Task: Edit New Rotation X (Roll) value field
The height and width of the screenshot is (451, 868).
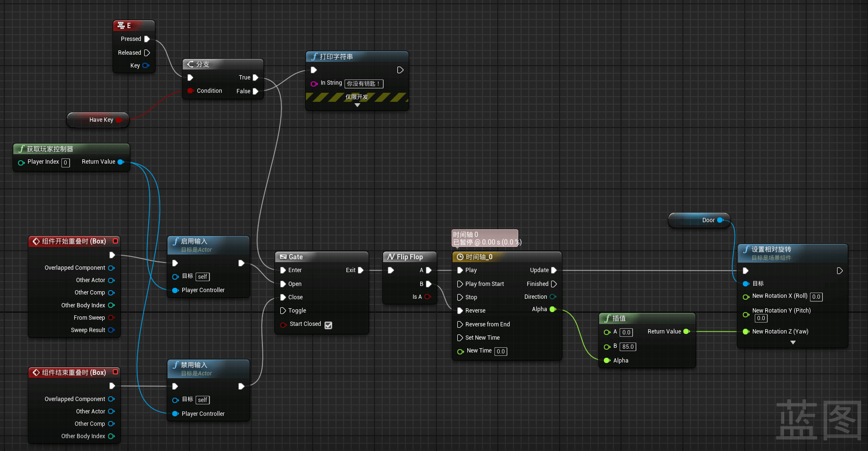Action: 817,297
